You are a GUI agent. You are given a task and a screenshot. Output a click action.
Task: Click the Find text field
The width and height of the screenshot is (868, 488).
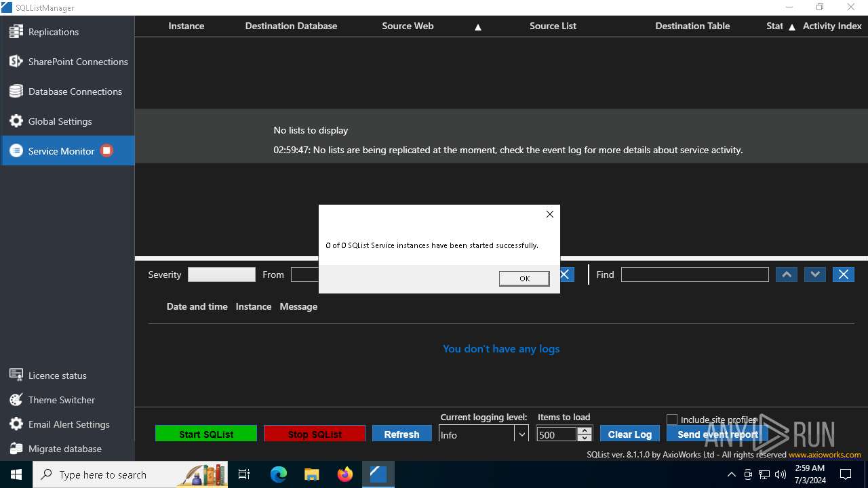(x=695, y=274)
